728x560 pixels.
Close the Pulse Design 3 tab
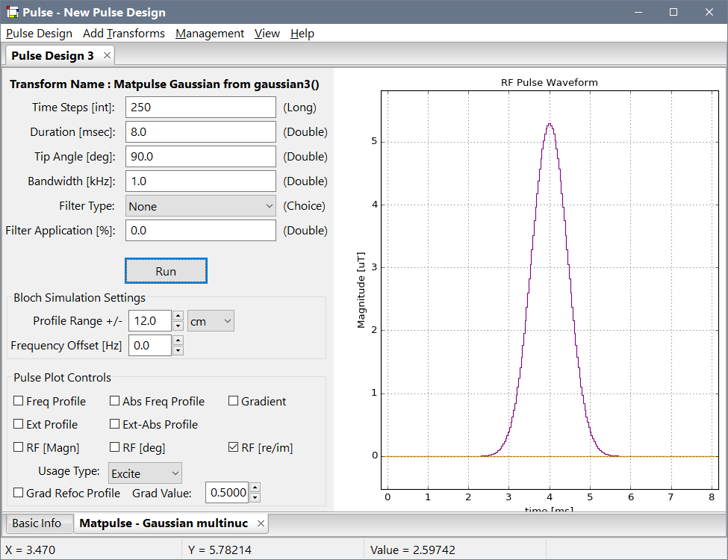point(107,55)
